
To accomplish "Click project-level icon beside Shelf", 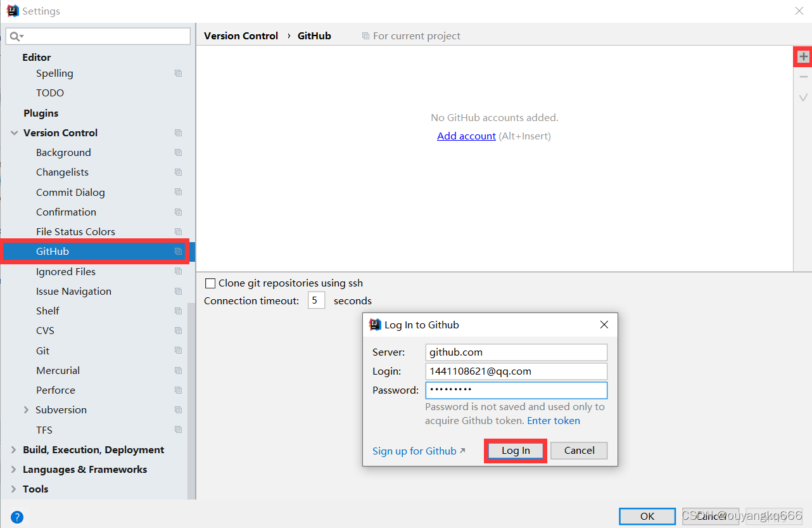I will (x=179, y=311).
